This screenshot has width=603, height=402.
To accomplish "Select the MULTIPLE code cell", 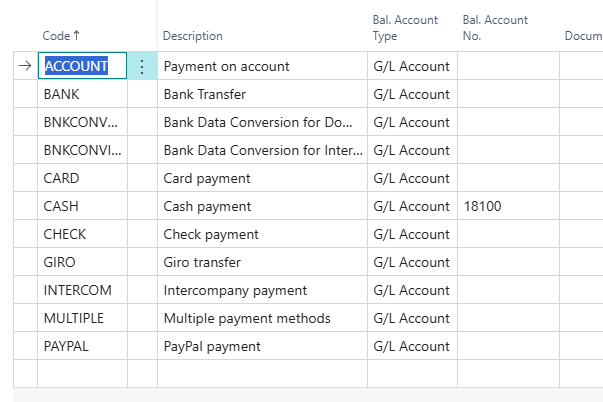I will point(82,318).
